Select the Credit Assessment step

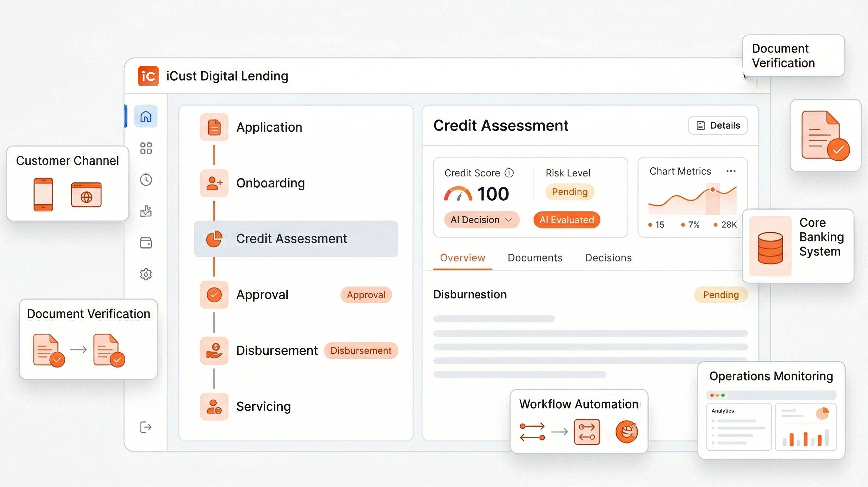296,239
